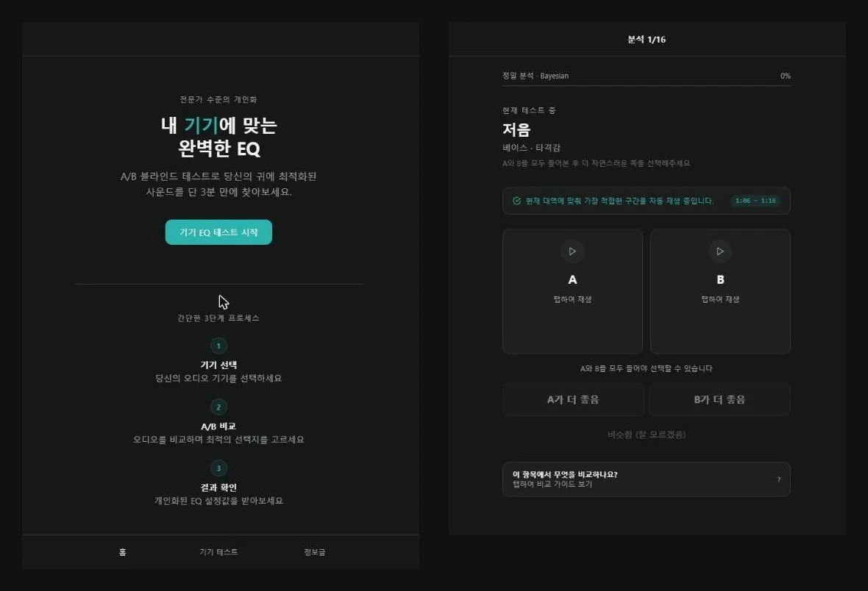Click the 베이스 · 타격감 subtitle
The height and width of the screenshot is (591, 868).
click(x=531, y=148)
